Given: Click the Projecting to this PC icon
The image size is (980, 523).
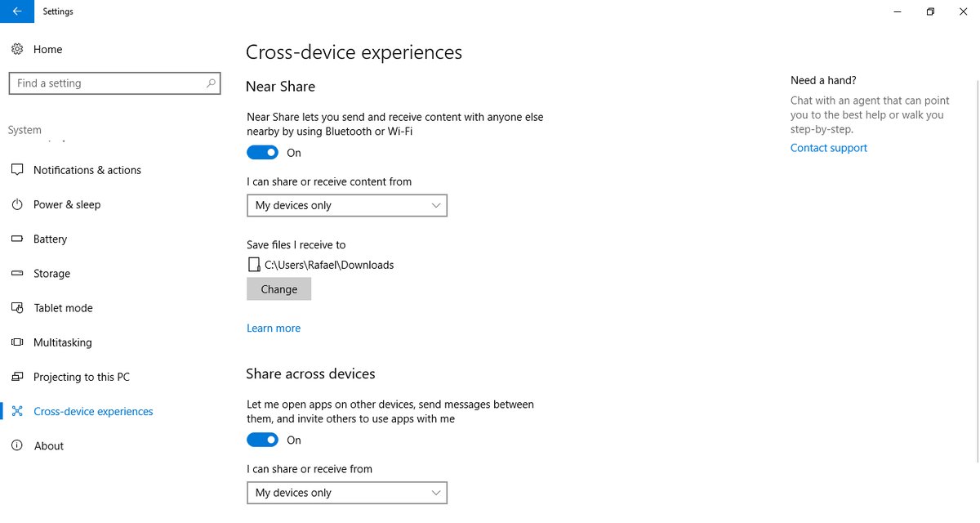Looking at the screenshot, I should pos(17,377).
